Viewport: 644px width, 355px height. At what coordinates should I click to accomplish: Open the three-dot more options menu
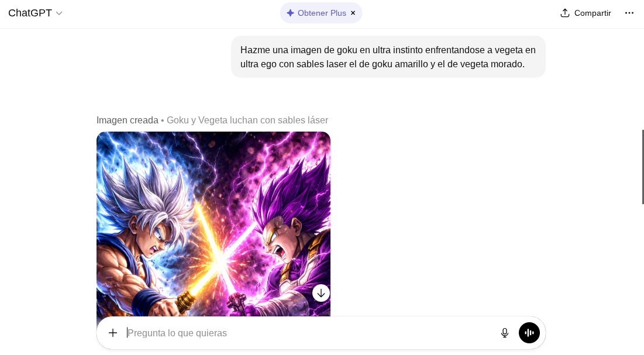tap(629, 13)
